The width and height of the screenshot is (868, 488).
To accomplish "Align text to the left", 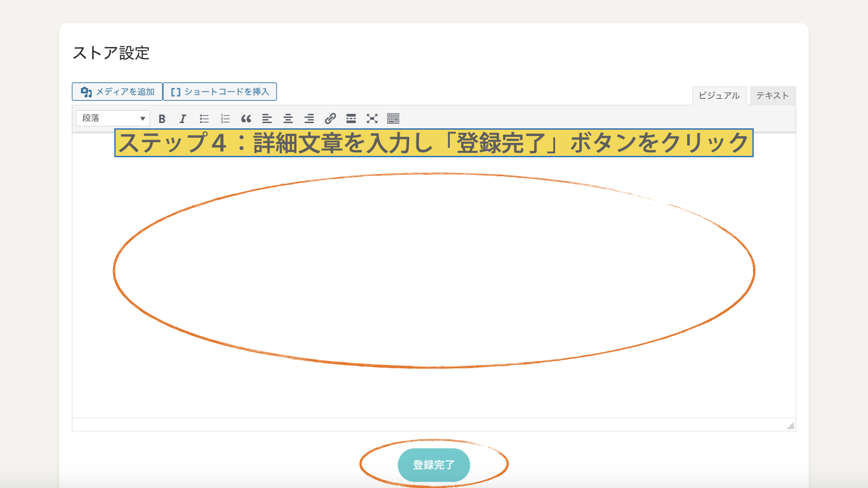I will pos(267,119).
